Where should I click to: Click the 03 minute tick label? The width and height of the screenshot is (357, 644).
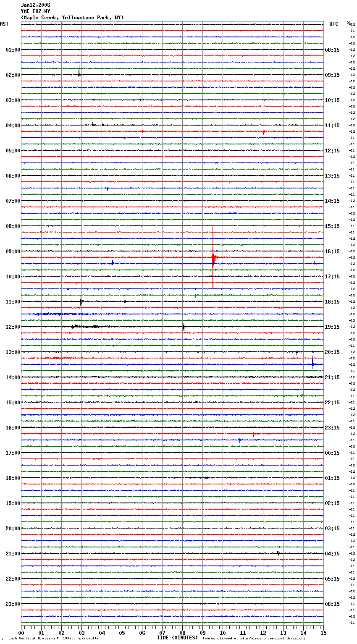pos(81,633)
